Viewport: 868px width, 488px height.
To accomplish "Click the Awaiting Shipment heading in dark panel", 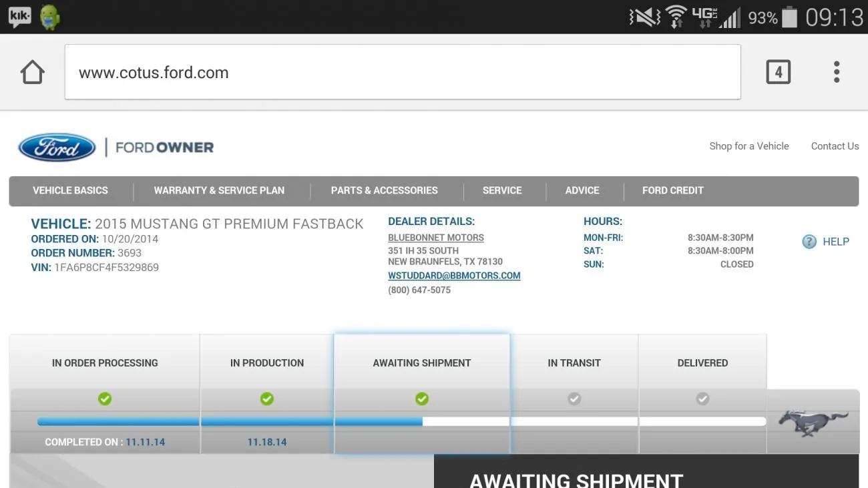I will pyautogui.click(x=576, y=481).
